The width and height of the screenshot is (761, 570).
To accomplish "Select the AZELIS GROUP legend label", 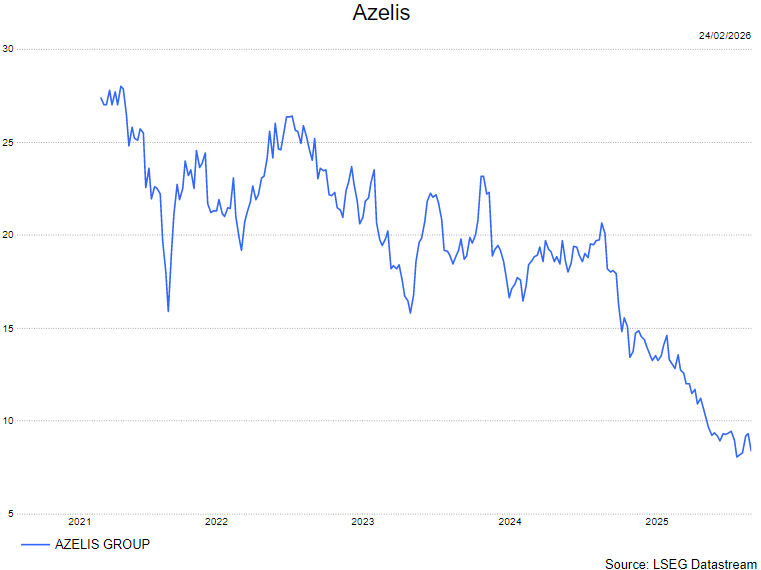I will tap(102, 544).
